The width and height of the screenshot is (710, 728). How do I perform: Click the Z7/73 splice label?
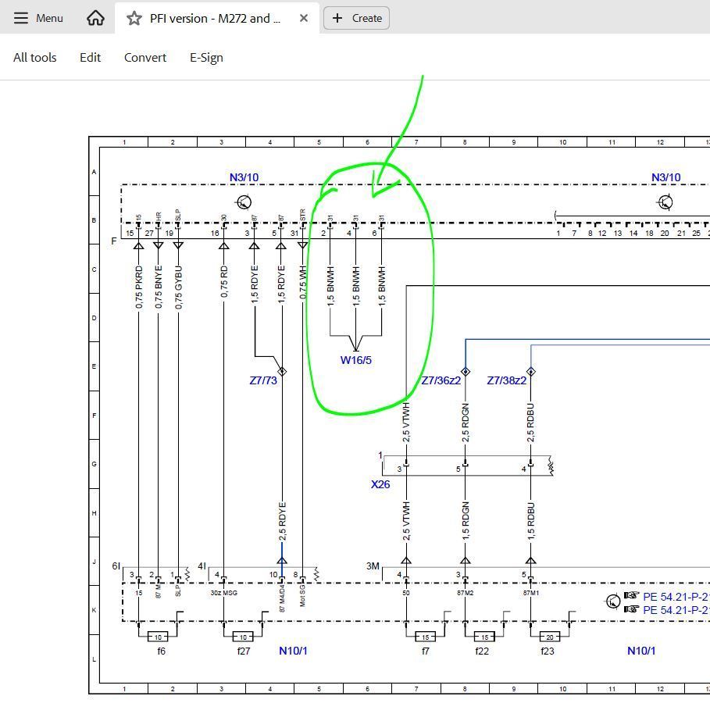tap(263, 380)
